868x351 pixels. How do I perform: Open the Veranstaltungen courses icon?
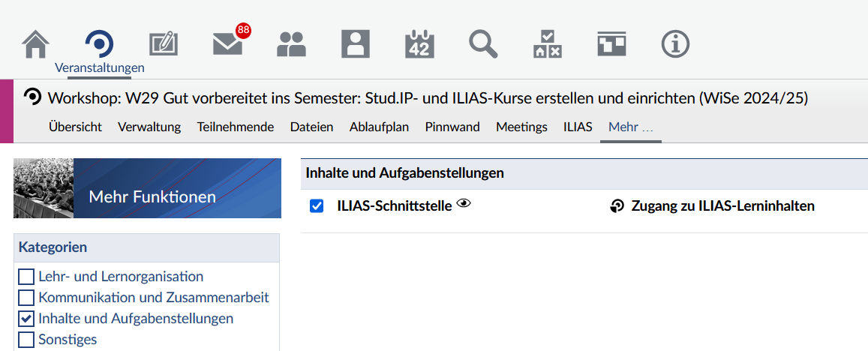pyautogui.click(x=100, y=44)
